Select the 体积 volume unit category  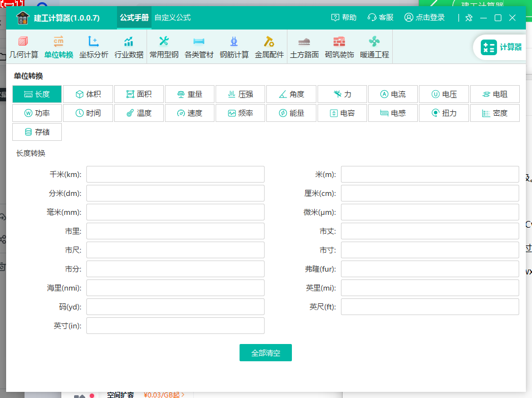point(88,94)
